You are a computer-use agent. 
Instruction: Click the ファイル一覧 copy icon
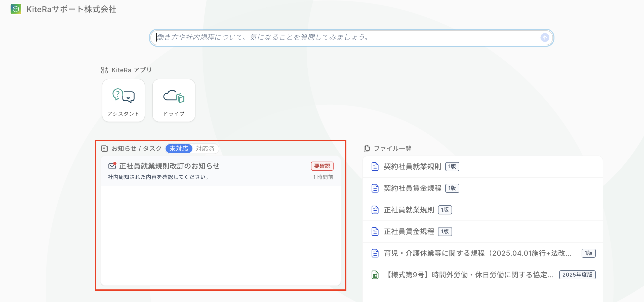pos(367,148)
